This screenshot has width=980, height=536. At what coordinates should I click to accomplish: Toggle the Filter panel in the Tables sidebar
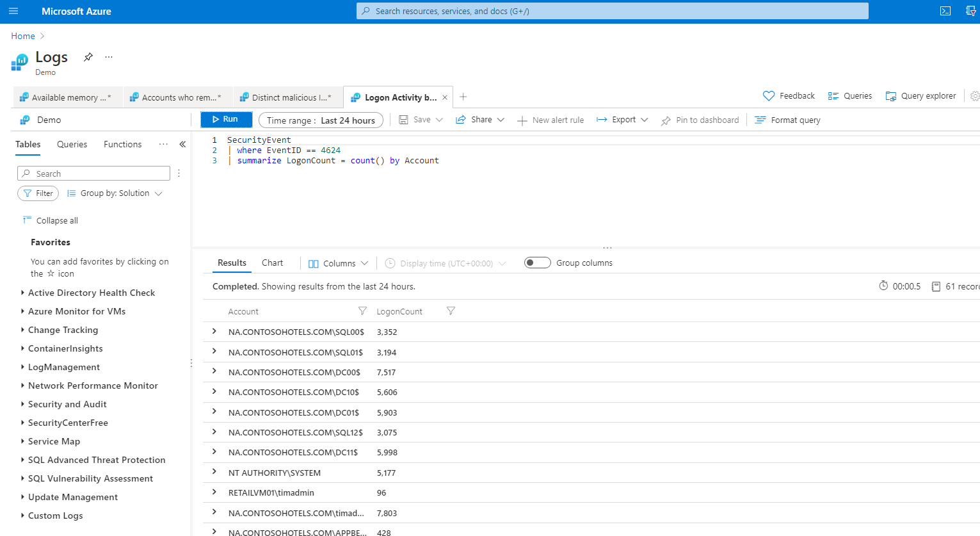tap(38, 193)
